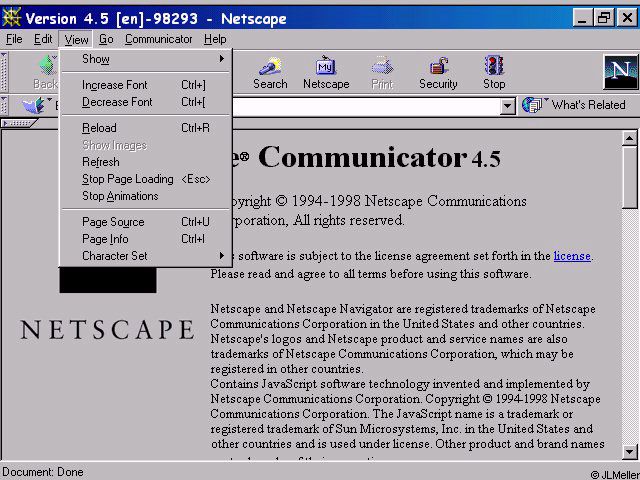Open the location bar dropdown arrow

[507, 107]
